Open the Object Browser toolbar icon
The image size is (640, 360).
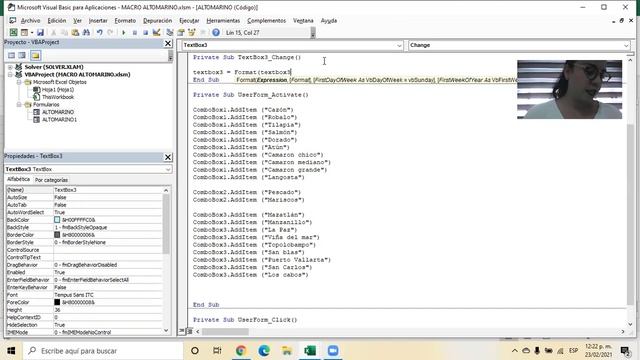coord(192,32)
